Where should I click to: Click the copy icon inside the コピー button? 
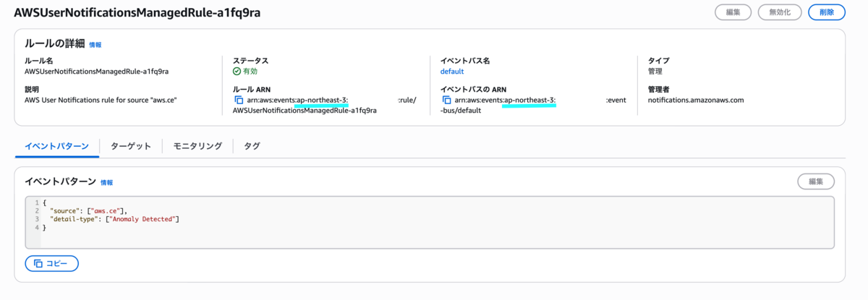click(38, 264)
